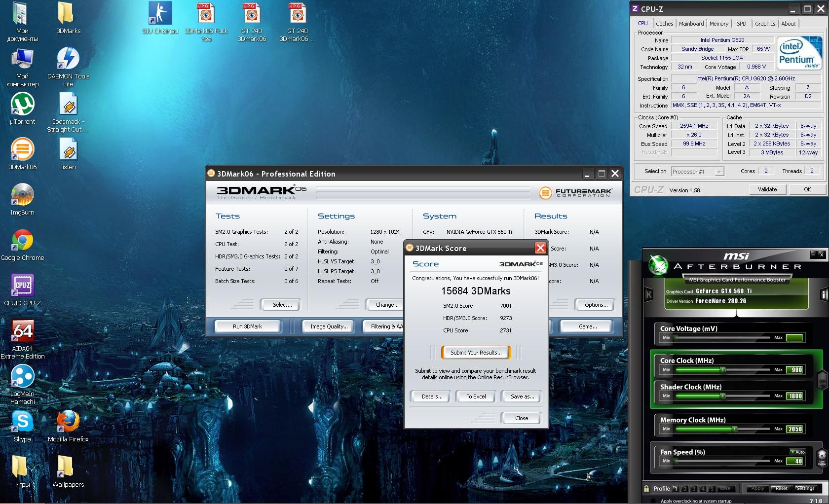The height and width of the screenshot is (504, 829).
Task: Click the Afterburner info 'i' side button
Action: point(824,295)
